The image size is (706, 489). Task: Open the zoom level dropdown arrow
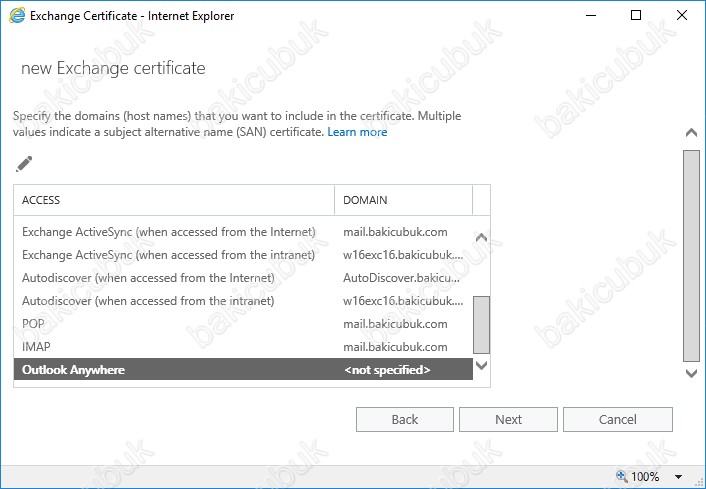pos(678,476)
